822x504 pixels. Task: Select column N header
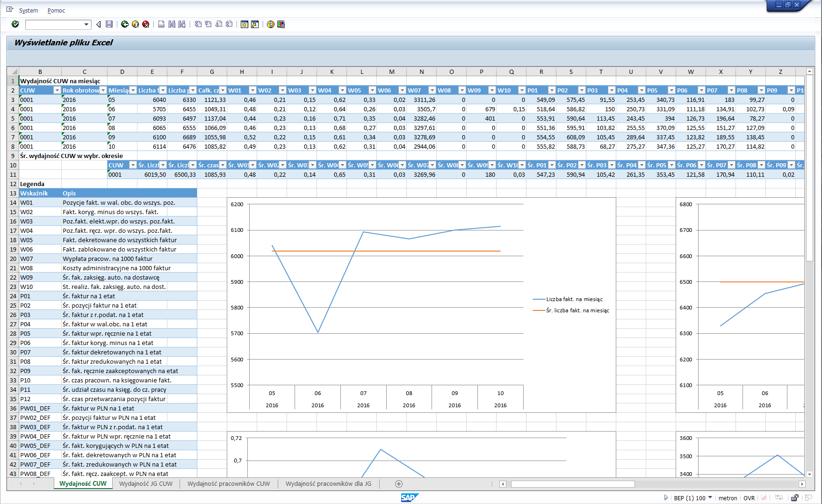pos(422,72)
